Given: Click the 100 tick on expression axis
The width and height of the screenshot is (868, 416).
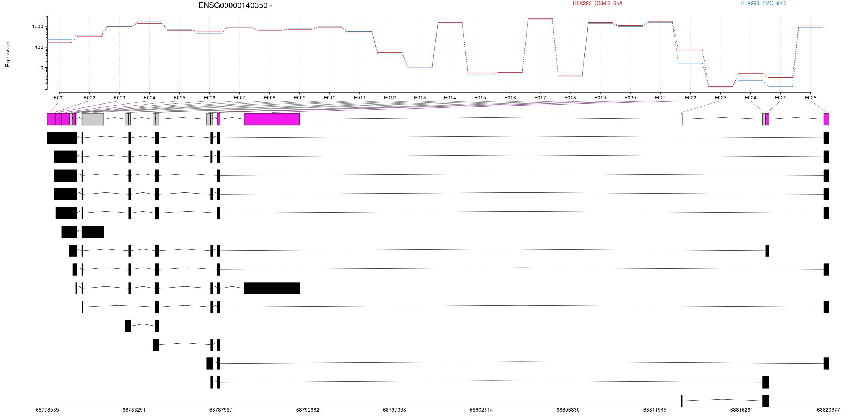Looking at the screenshot, I should (x=39, y=47).
